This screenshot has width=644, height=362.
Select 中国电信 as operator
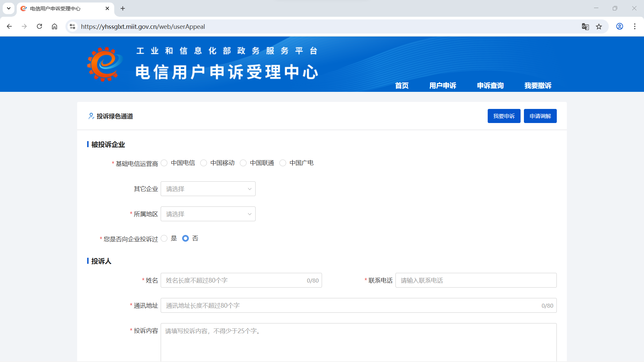164,163
